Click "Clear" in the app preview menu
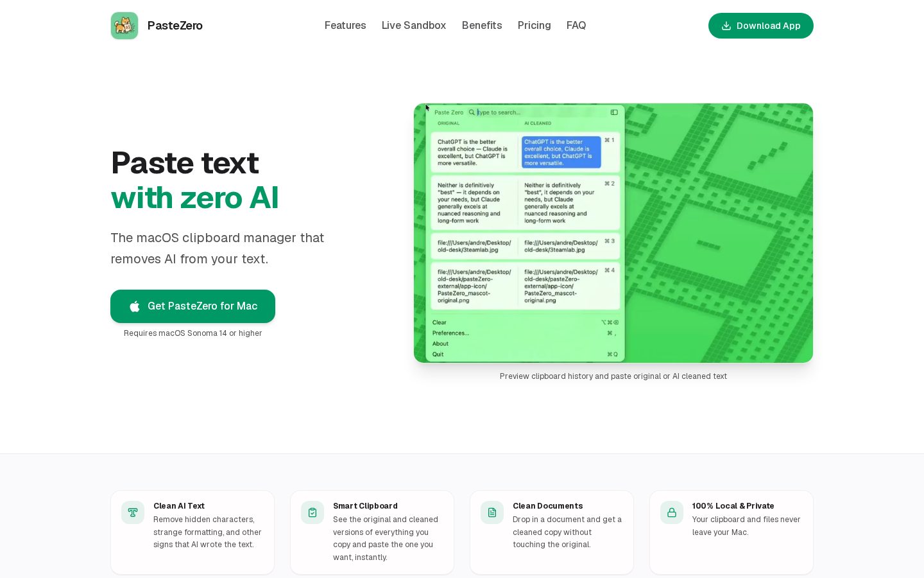This screenshot has height=578, width=924. point(440,322)
